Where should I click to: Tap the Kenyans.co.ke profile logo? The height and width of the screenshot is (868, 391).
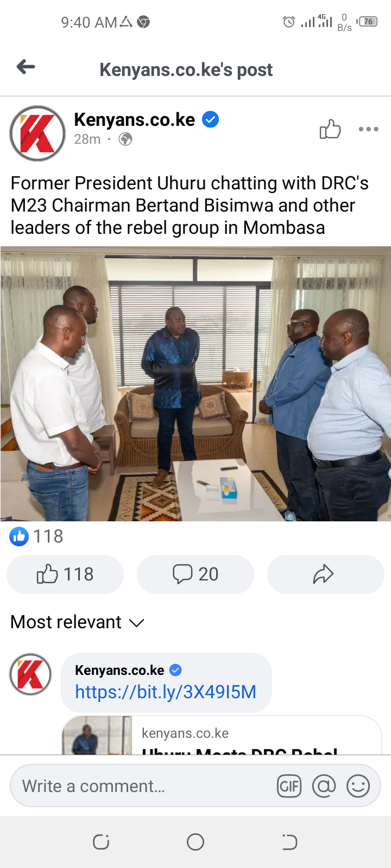pyautogui.click(x=37, y=133)
